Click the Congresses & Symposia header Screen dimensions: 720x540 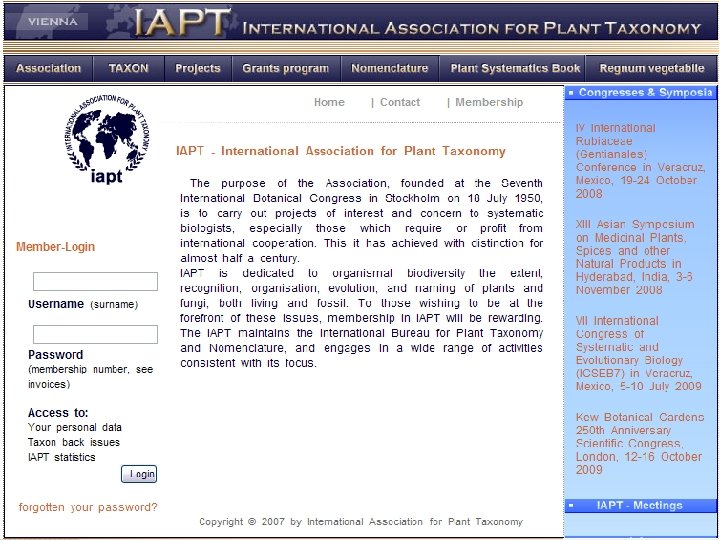[x=641, y=92]
